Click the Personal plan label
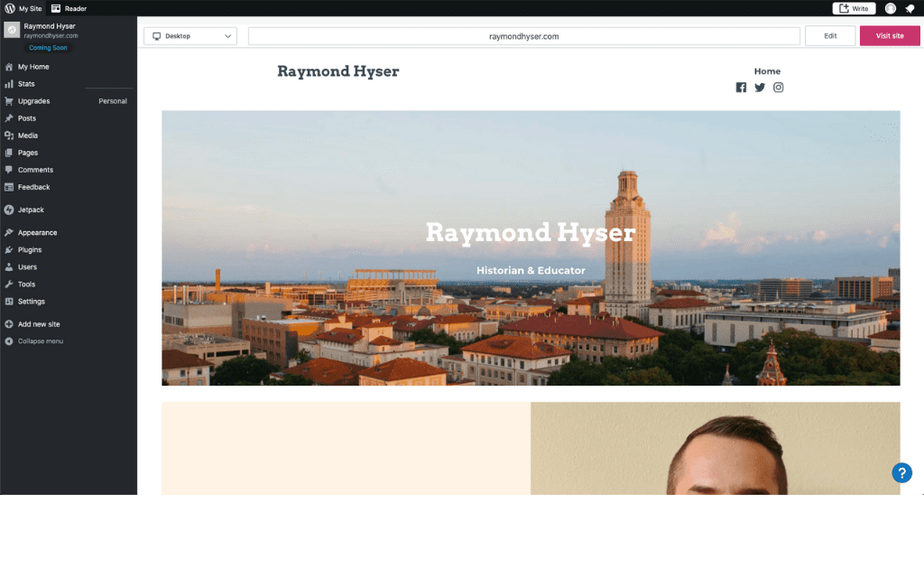Viewport: 924px width, 578px height. tap(113, 101)
